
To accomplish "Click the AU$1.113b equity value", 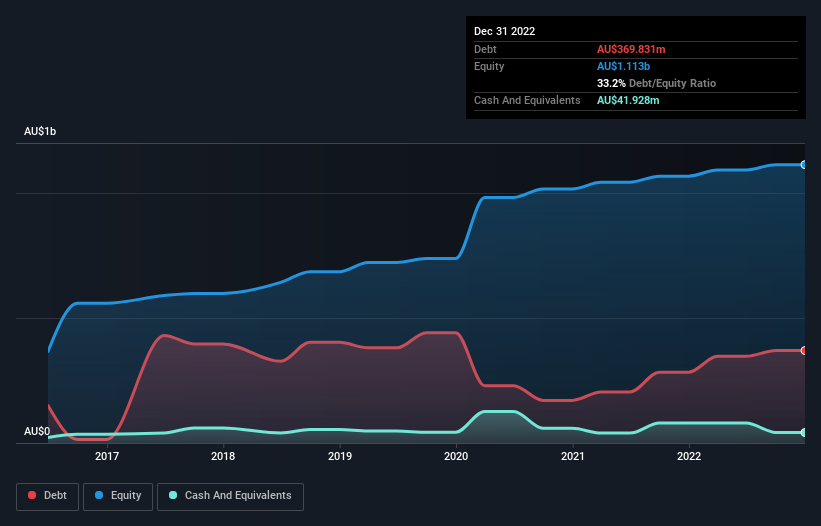I will click(623, 66).
